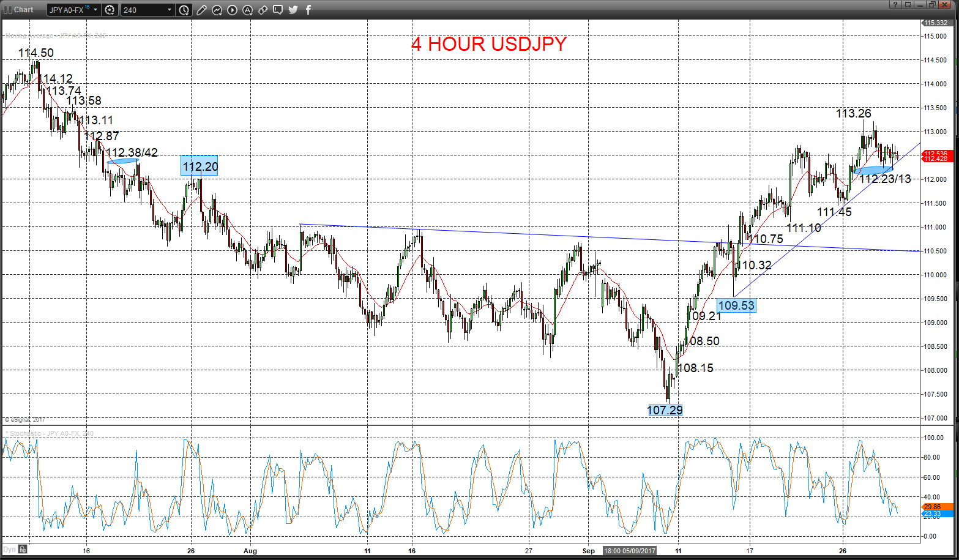Click the Chart window grip label
Viewport: 959px width, 560px height.
pos(20,10)
